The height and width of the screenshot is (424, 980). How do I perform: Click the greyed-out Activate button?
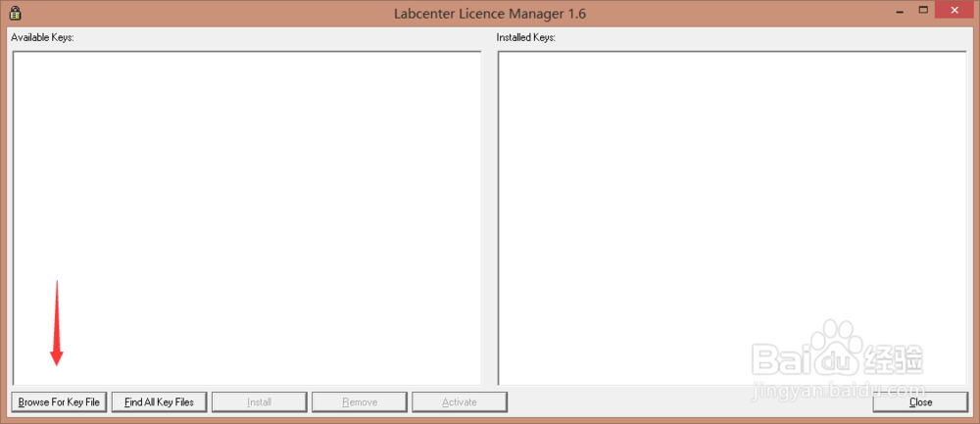460,402
